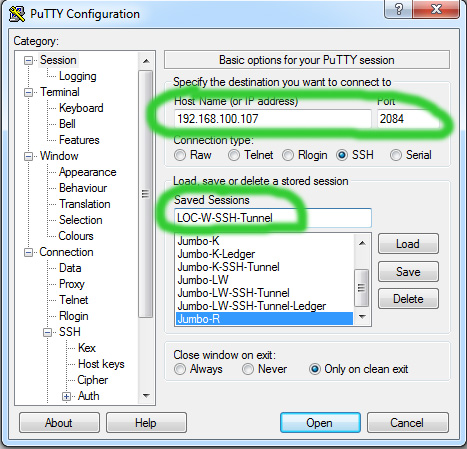Open the Proxy settings category

pyautogui.click(x=72, y=284)
